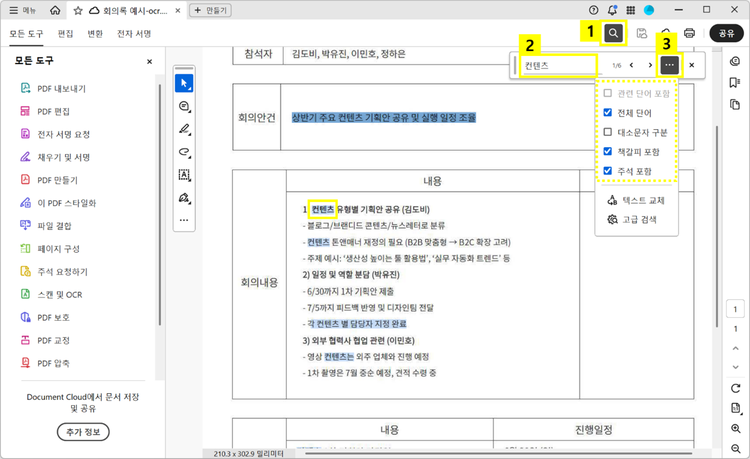Uncheck the 전체 단어 checkbox
This screenshot has width=750, height=459.
point(607,112)
